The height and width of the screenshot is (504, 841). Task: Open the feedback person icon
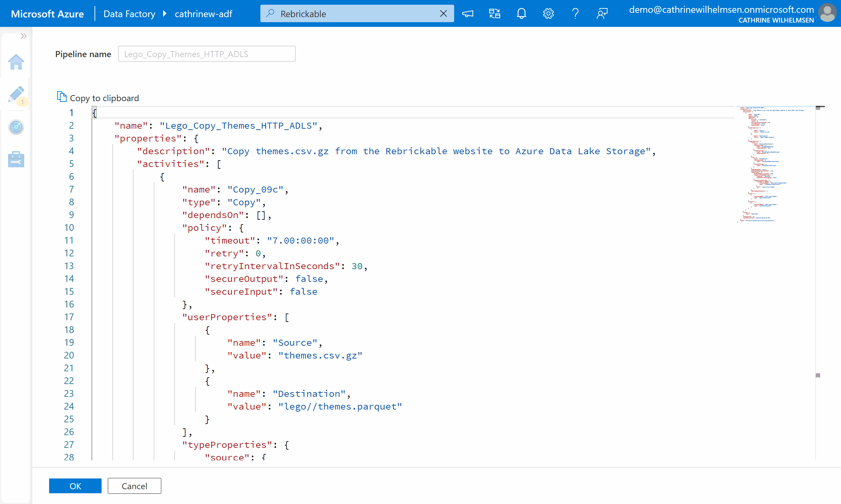click(x=602, y=13)
